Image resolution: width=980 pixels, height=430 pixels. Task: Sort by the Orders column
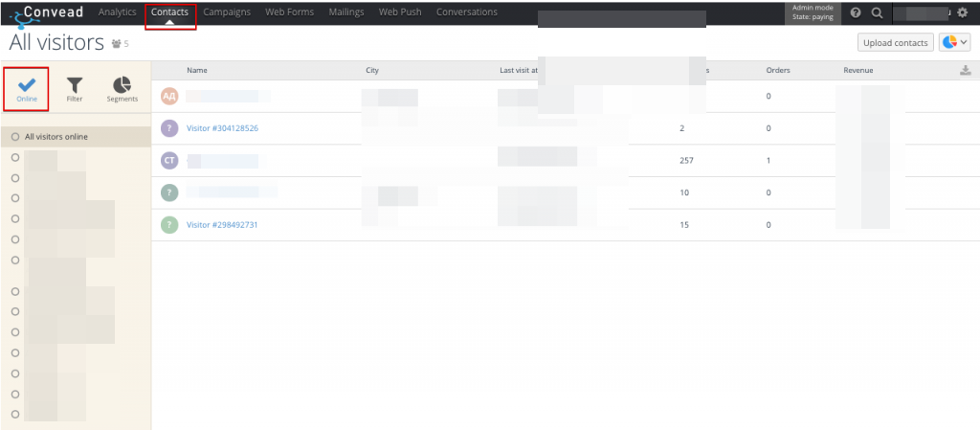pyautogui.click(x=778, y=70)
